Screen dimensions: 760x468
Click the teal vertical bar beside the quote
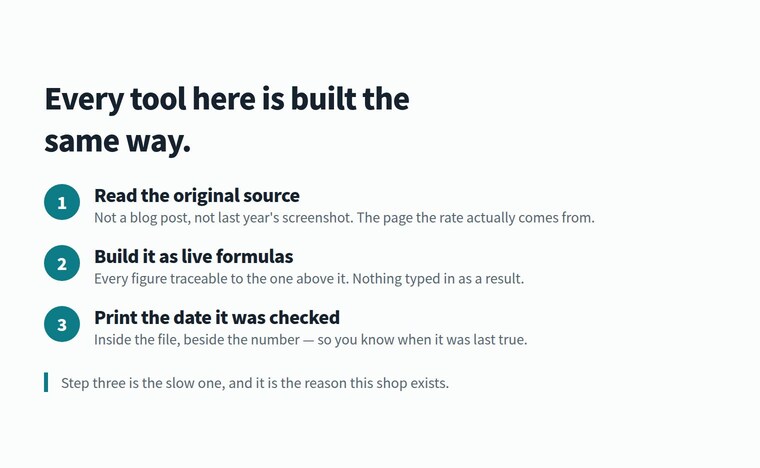[46, 382]
